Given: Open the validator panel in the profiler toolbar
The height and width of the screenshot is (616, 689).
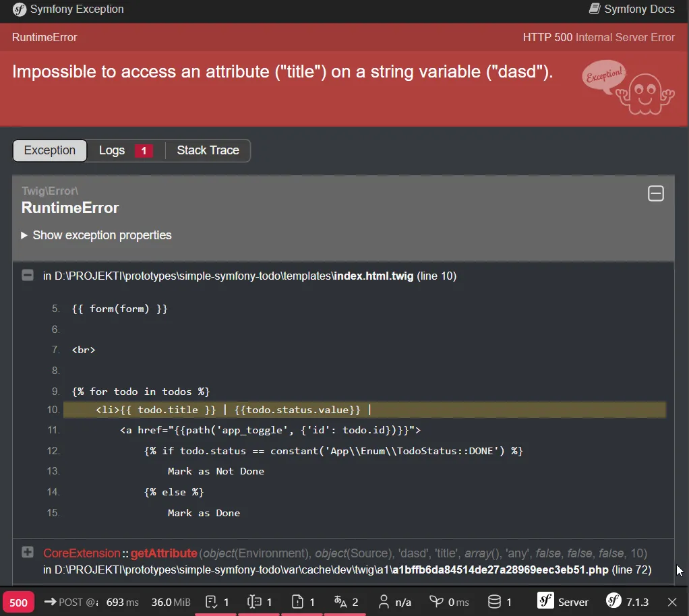Looking at the screenshot, I should click(260, 602).
